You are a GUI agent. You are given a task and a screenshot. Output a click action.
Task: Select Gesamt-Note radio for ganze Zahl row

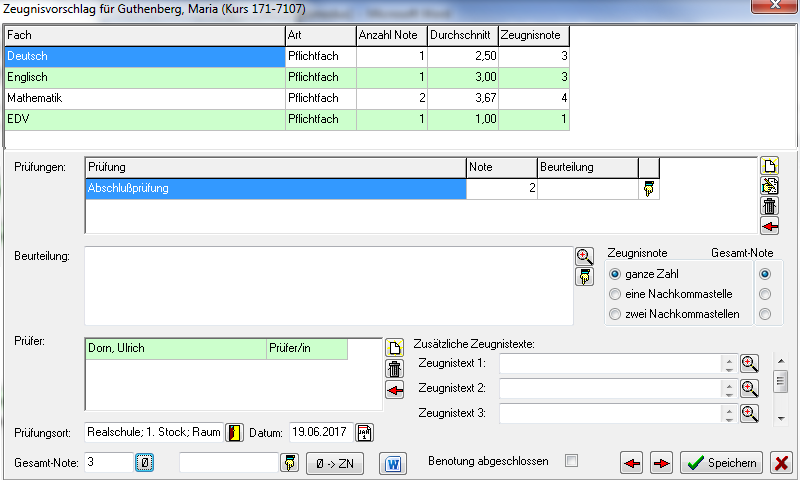click(x=765, y=274)
